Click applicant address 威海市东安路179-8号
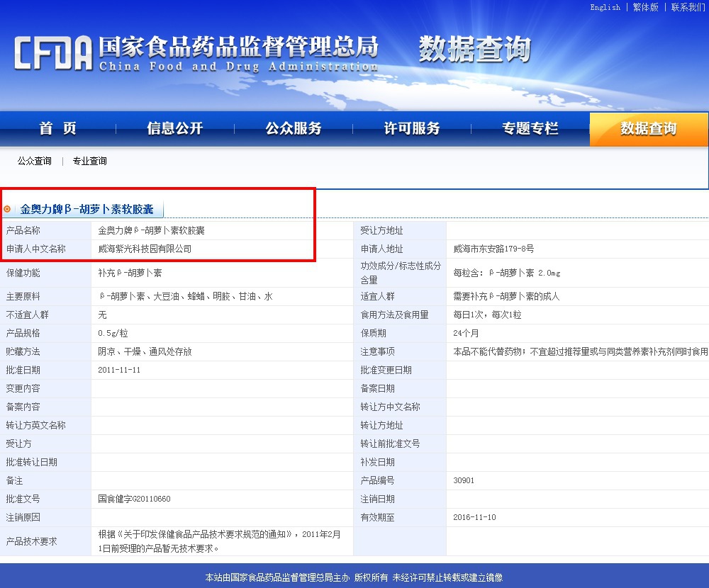Screen dimensions: 709x588 (493, 249)
